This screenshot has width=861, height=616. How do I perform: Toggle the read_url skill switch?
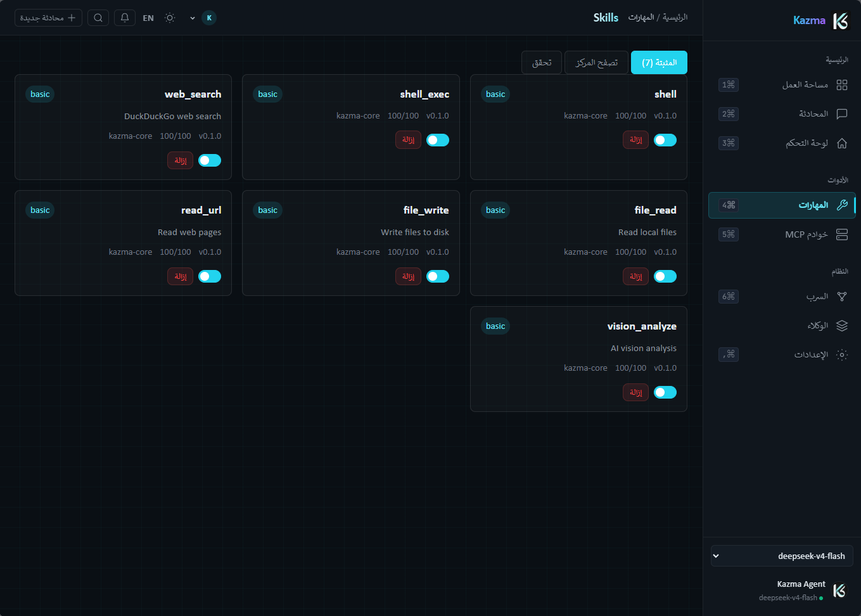pos(210,276)
